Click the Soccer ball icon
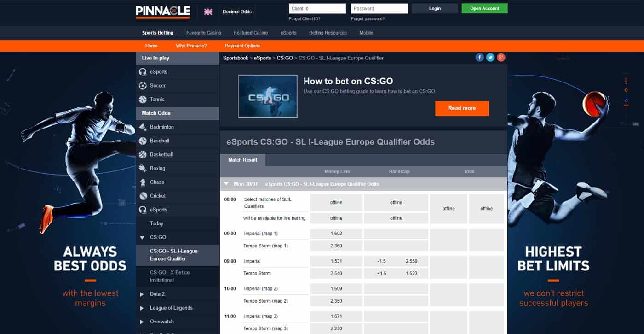644x334 pixels. tap(143, 86)
